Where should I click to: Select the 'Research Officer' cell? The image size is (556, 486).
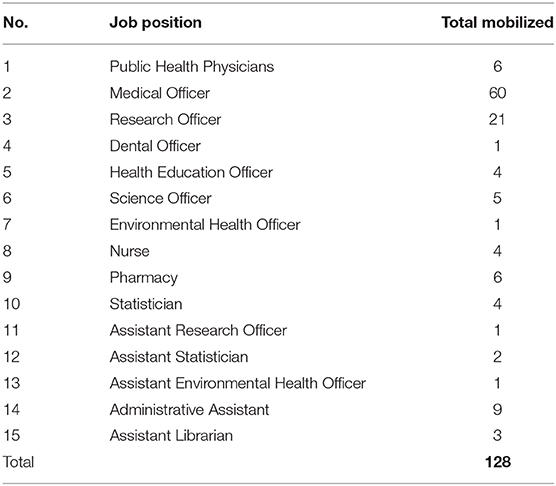pos(165,119)
